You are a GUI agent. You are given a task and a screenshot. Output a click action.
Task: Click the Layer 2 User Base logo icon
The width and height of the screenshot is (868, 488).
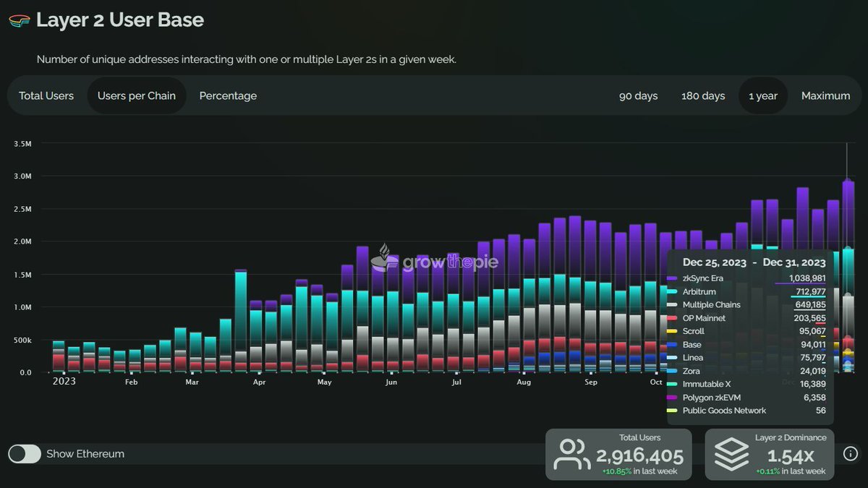[x=20, y=20]
